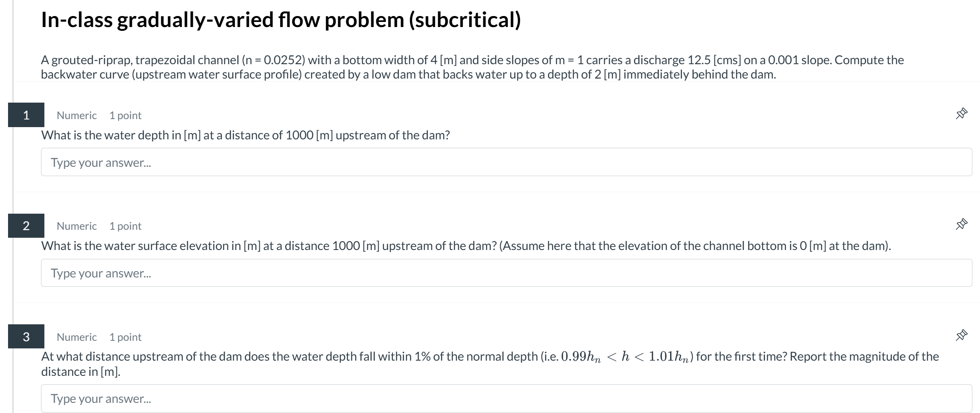Click the pushpin beside question 3 heading
Viewport: 980px width, 413px height.
click(961, 335)
